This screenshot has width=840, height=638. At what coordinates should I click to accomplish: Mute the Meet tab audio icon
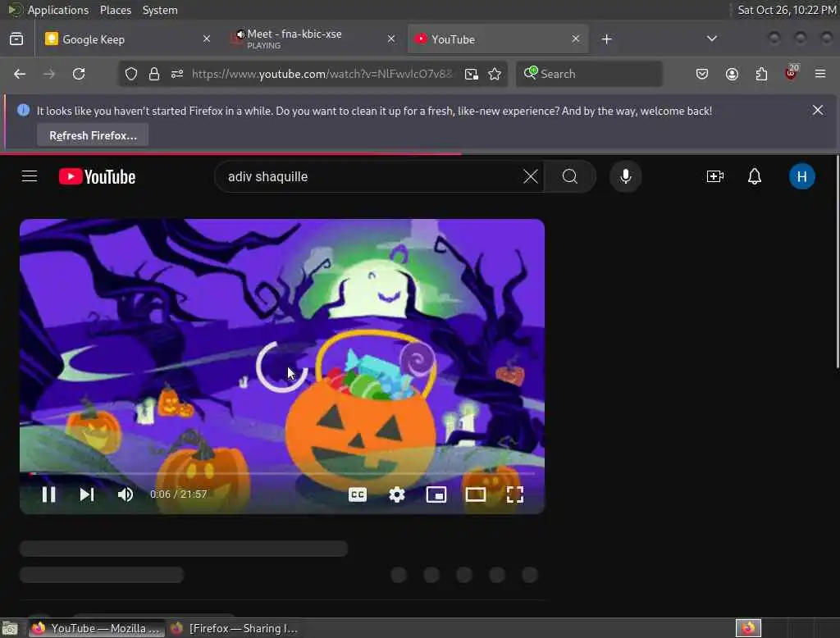point(240,34)
